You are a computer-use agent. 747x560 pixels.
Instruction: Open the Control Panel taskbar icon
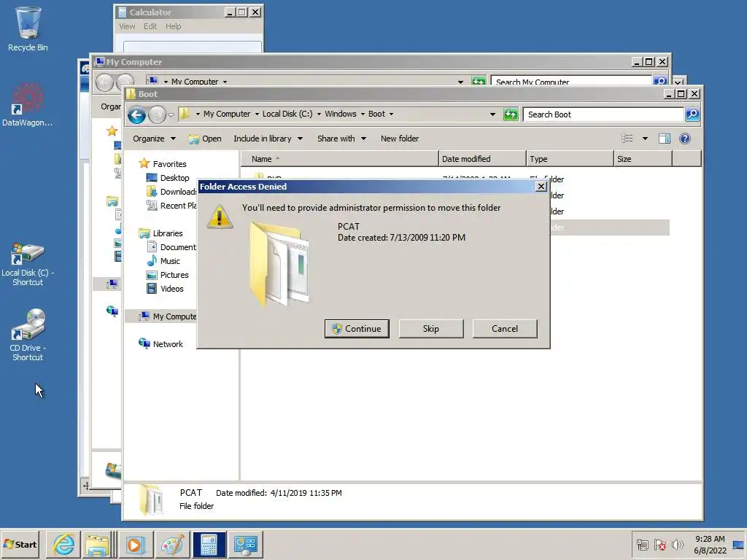point(246,544)
